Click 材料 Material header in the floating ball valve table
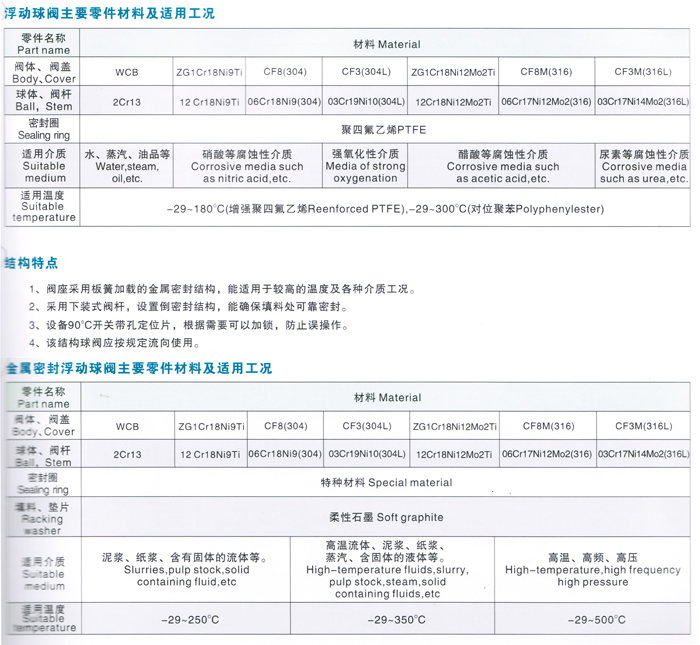The image size is (700, 645). point(387,44)
